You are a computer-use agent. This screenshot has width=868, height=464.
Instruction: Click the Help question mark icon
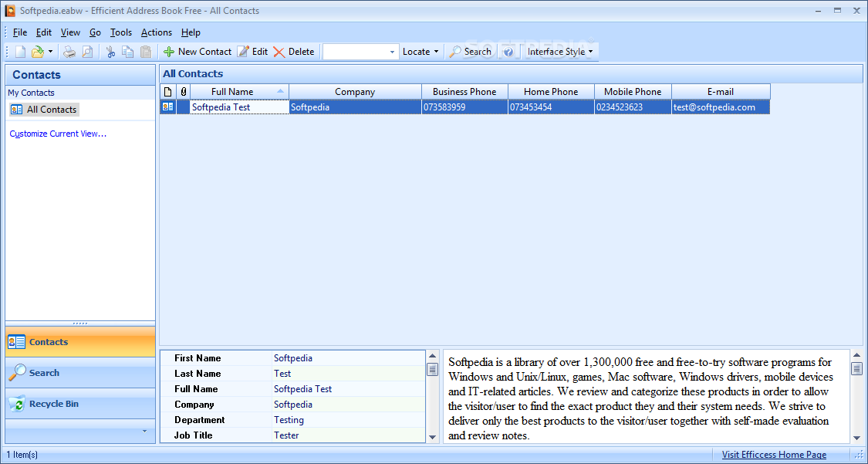508,52
